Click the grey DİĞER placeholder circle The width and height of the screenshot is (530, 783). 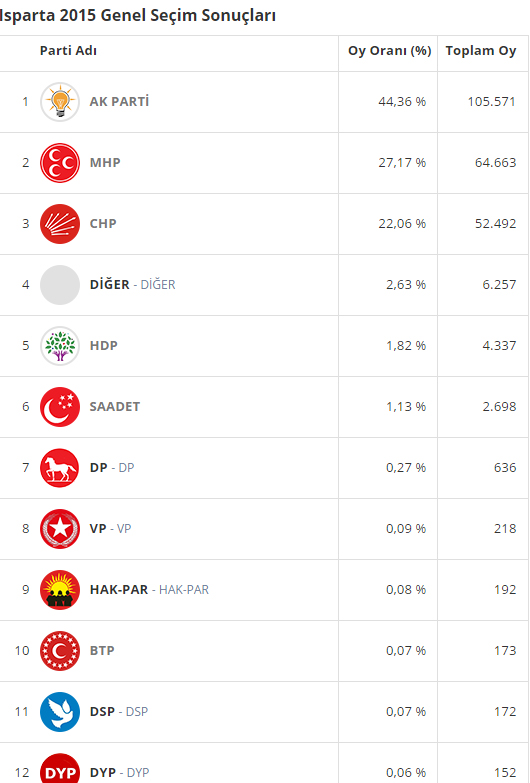tap(60, 285)
